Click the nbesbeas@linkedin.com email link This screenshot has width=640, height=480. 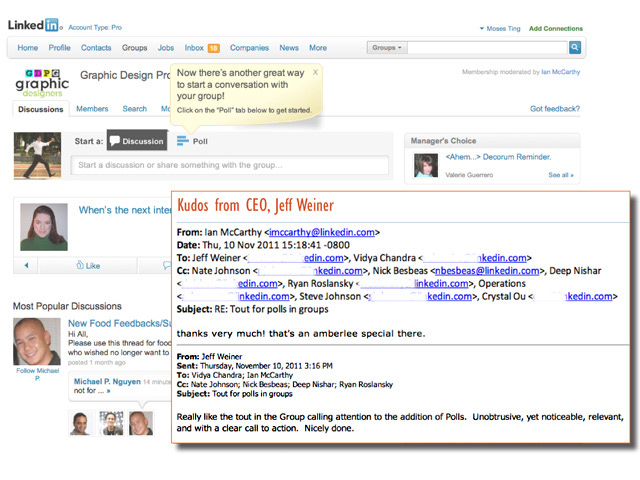[487, 271]
